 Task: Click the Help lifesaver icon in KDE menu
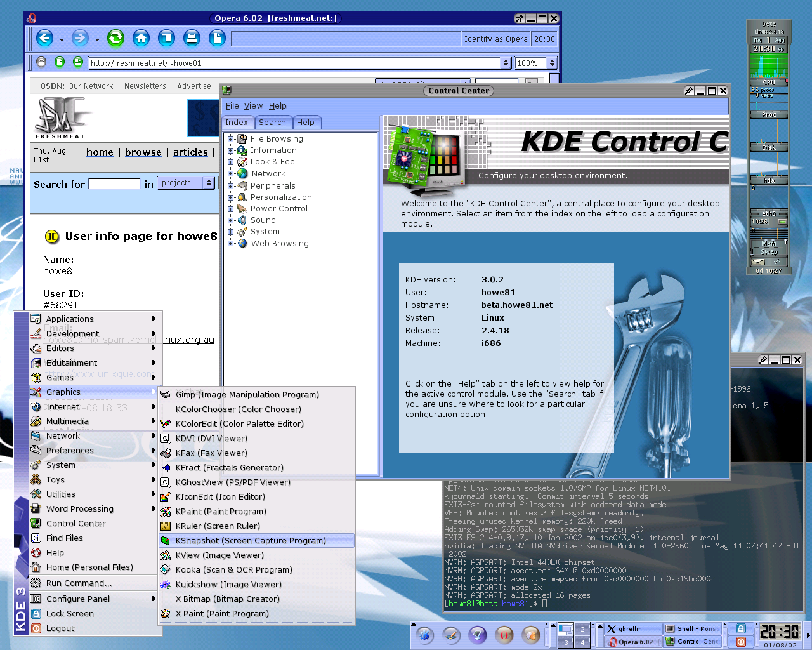coord(36,552)
